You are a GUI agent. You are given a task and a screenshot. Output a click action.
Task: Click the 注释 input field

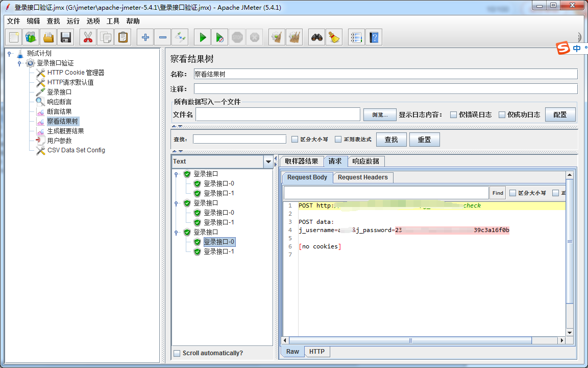tap(385, 89)
